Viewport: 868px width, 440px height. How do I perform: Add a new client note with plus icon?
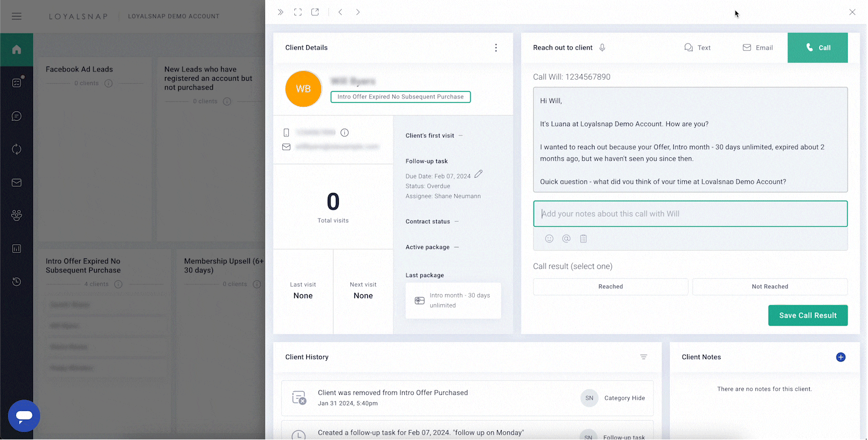click(840, 358)
